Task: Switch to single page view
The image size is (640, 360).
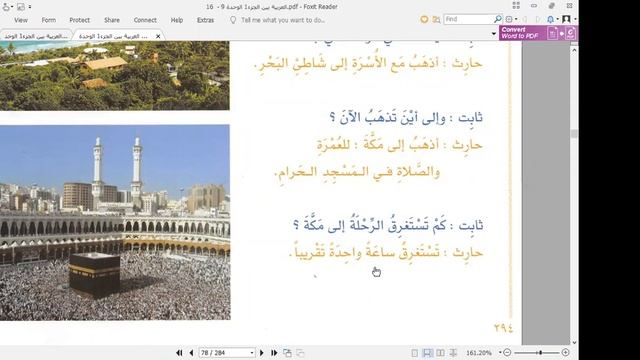Action: point(415,353)
